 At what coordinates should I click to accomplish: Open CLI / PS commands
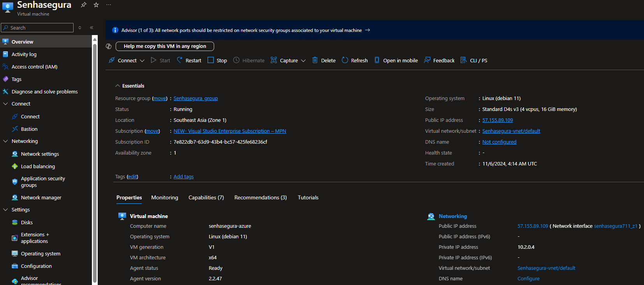coord(474,60)
